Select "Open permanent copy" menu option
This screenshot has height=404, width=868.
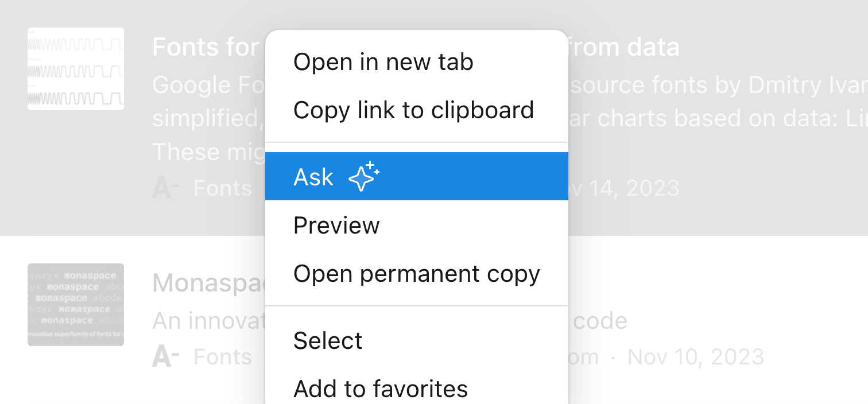(x=416, y=274)
